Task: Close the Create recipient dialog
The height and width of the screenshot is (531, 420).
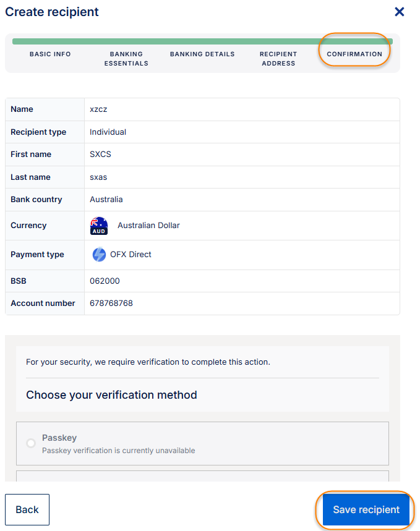Action: tap(400, 12)
